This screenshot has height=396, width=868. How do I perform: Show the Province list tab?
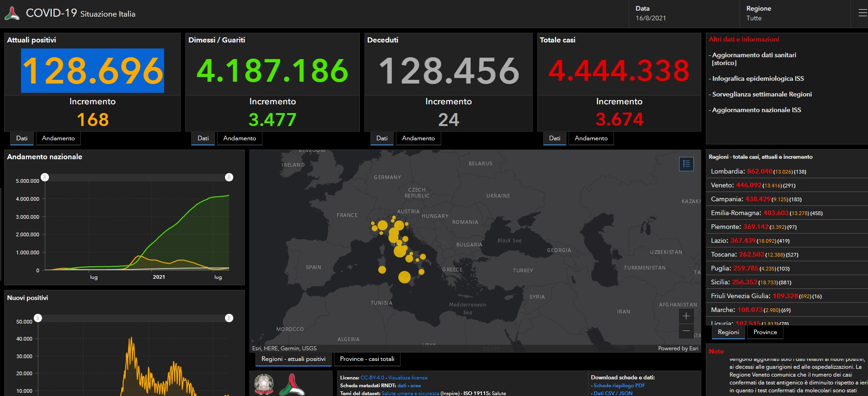tap(765, 332)
